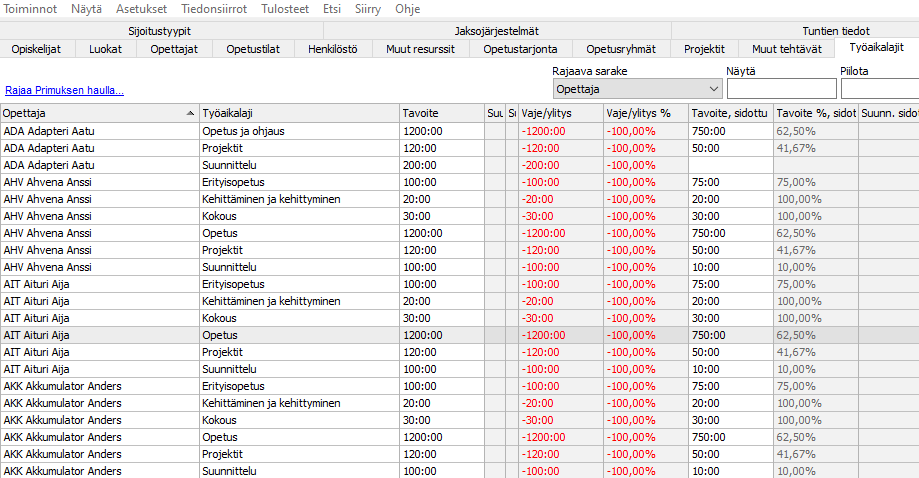The image size is (919, 478).
Task: Click the Rajaa Primuksen haulla link
Action: 64,91
